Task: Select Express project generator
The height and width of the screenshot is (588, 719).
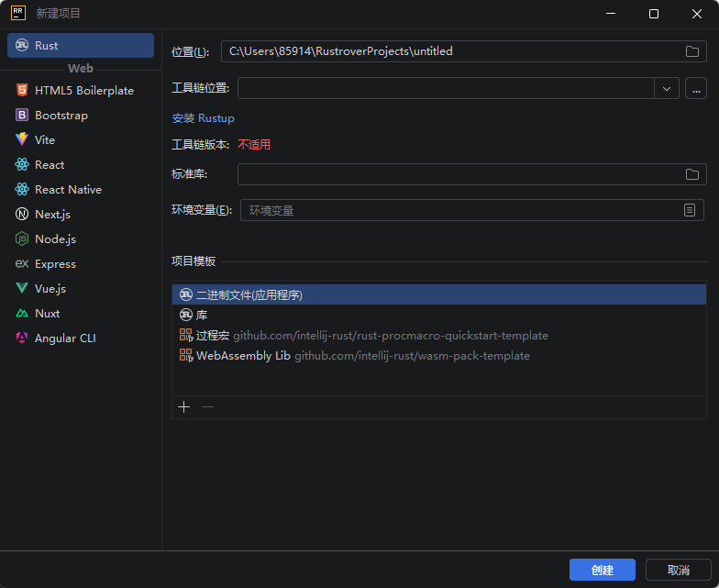Action: [x=81, y=264]
